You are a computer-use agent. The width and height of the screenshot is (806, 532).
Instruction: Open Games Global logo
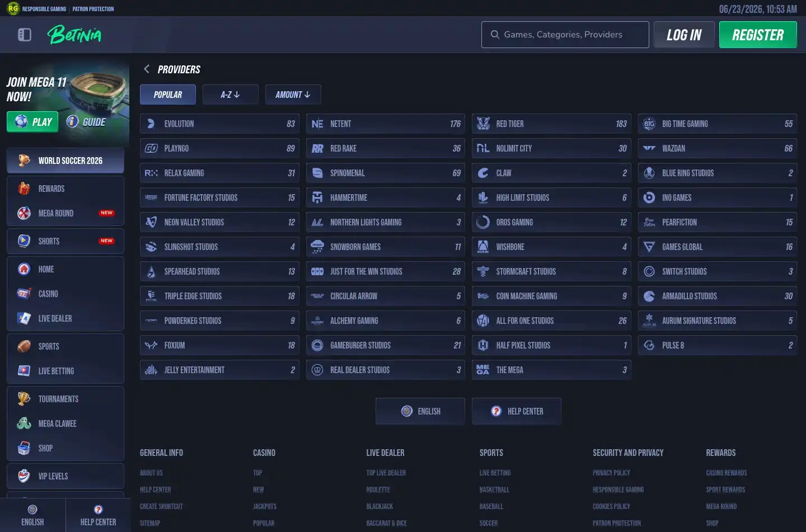click(649, 247)
